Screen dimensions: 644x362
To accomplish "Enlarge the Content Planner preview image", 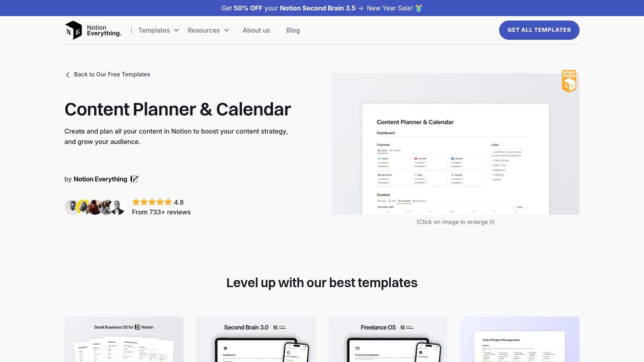I will click(x=455, y=144).
